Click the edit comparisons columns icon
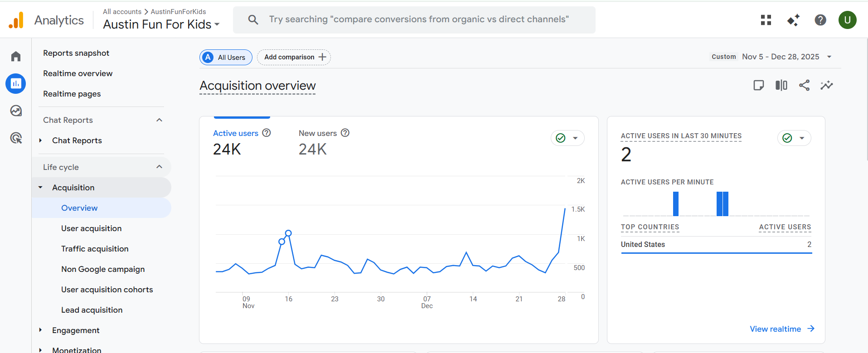The width and height of the screenshot is (868, 353). click(781, 85)
